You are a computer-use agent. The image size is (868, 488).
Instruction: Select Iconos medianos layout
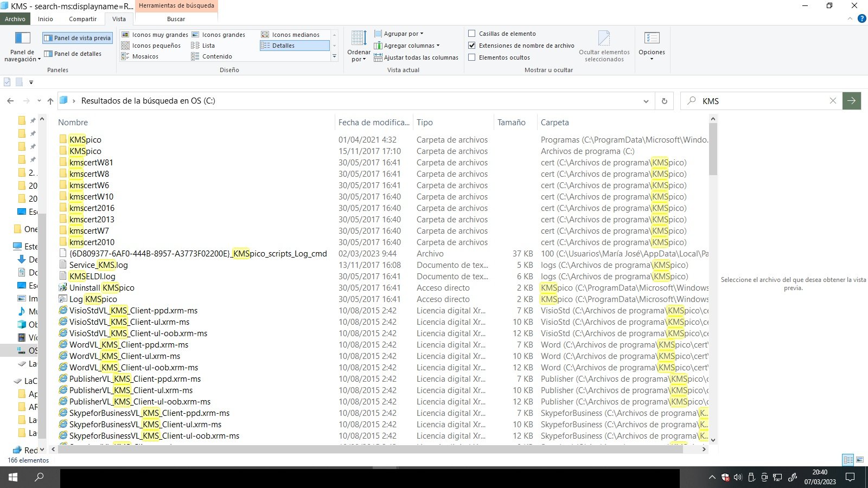click(290, 35)
